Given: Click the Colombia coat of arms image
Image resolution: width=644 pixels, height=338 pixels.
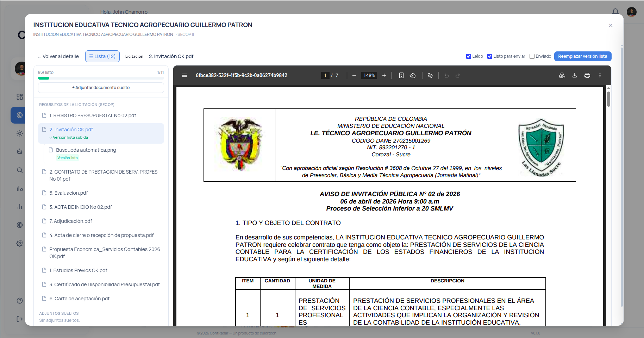Looking at the screenshot, I should 239,144.
